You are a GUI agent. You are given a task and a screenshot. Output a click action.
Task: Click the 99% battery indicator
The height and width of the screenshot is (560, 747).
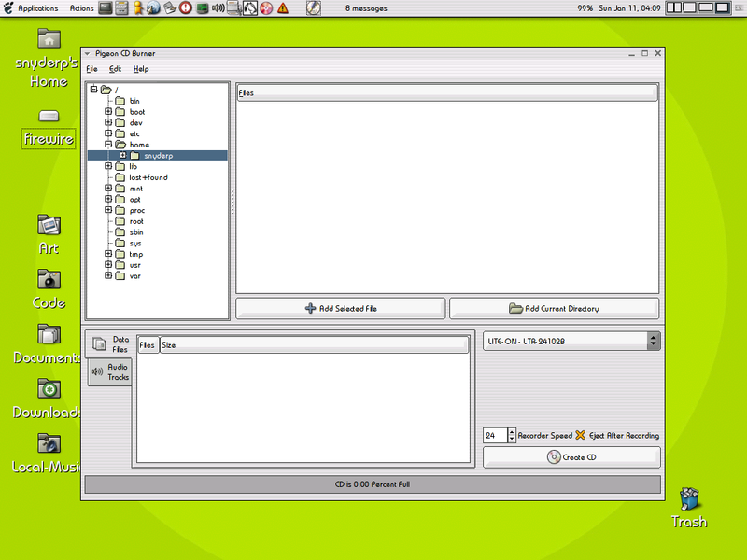coord(585,8)
